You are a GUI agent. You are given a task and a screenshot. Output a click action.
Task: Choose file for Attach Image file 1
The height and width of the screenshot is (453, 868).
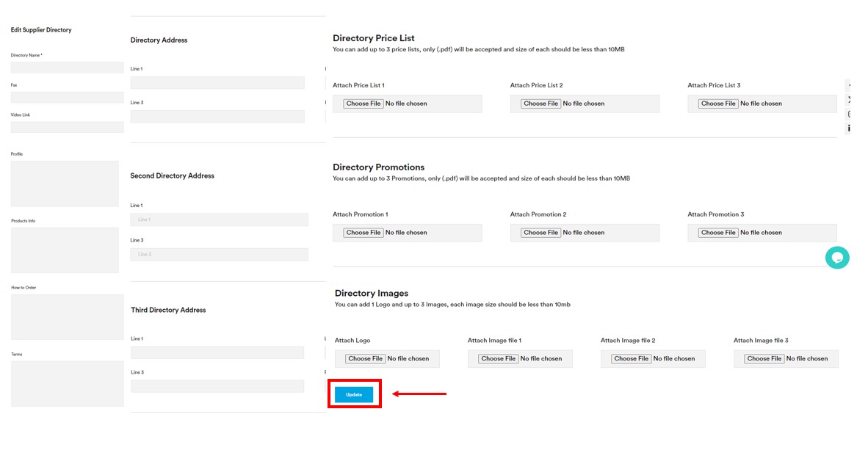pyautogui.click(x=499, y=359)
